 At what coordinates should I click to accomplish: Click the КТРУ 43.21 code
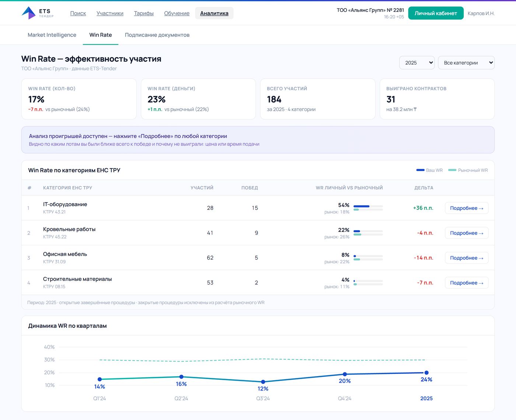click(x=54, y=212)
